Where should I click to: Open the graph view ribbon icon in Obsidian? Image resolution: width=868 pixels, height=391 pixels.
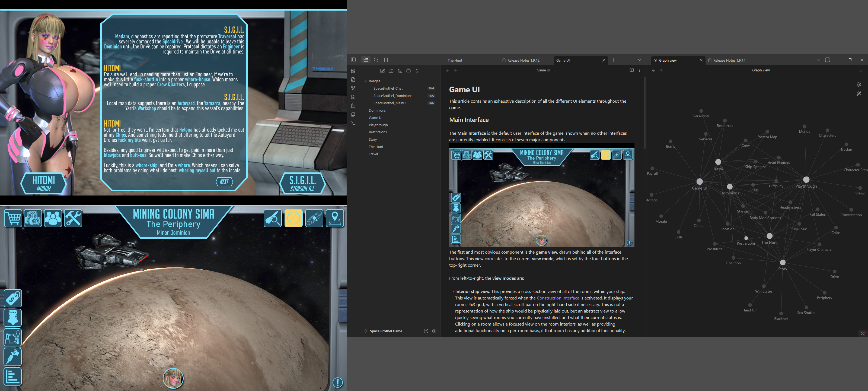(x=353, y=88)
